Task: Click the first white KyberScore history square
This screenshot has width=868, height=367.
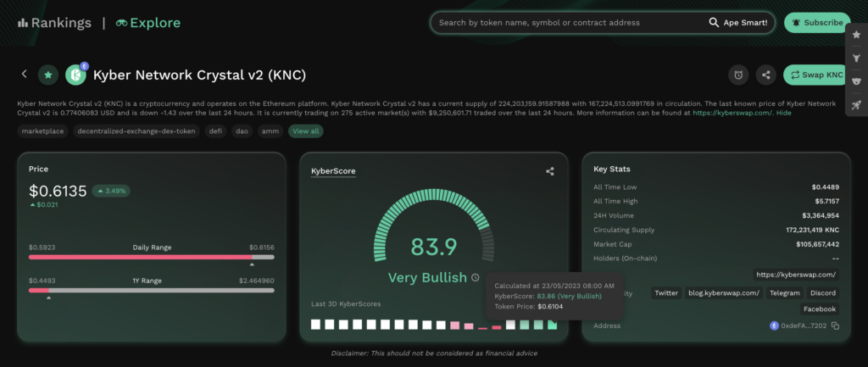Action: tap(315, 325)
